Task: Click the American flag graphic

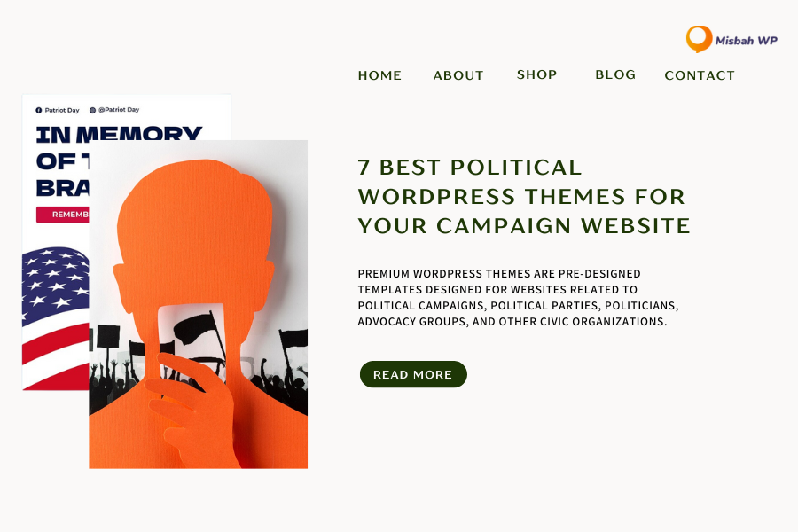Action: 56,318
